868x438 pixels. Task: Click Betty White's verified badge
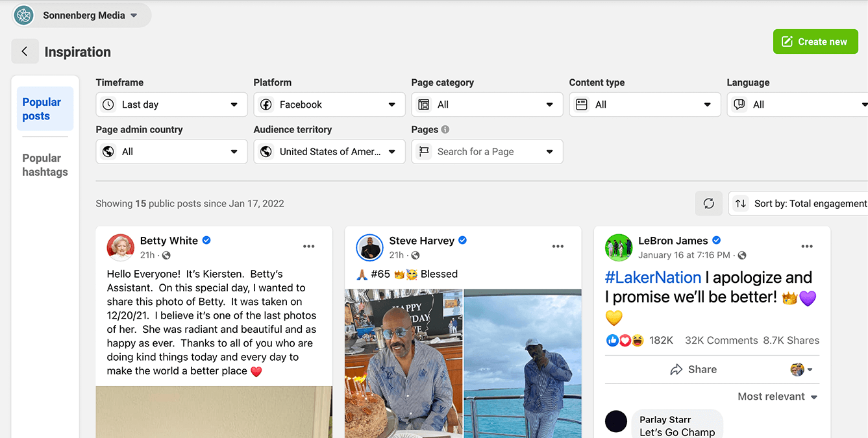(206, 240)
